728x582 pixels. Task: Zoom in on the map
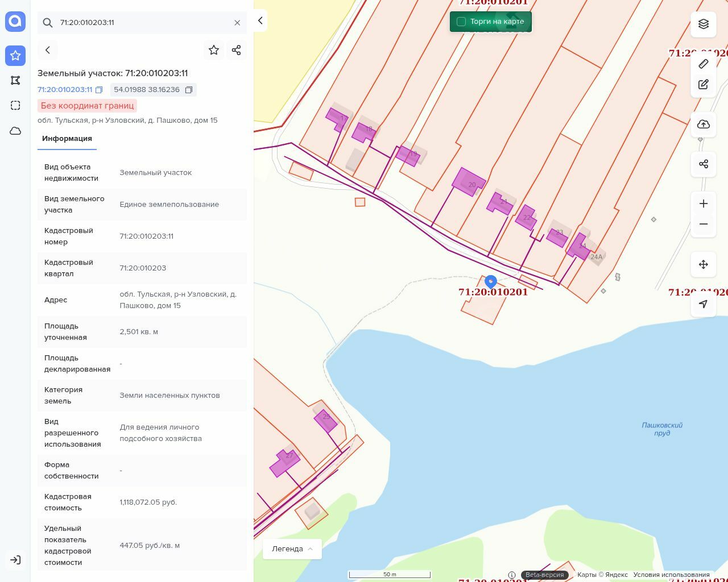pyautogui.click(x=704, y=203)
